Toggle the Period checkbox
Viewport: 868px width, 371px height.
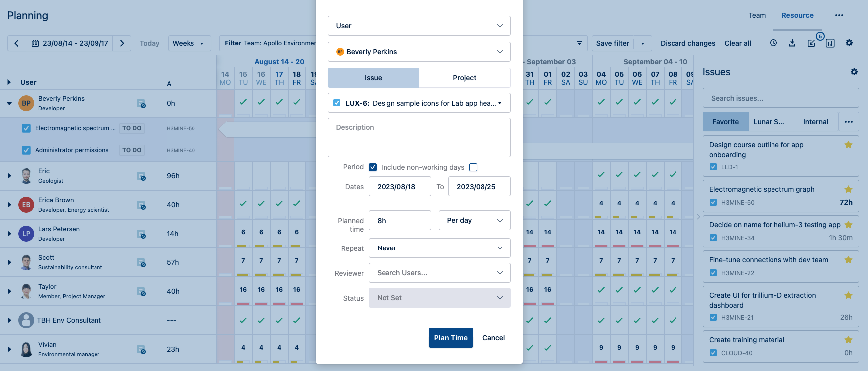click(x=373, y=167)
